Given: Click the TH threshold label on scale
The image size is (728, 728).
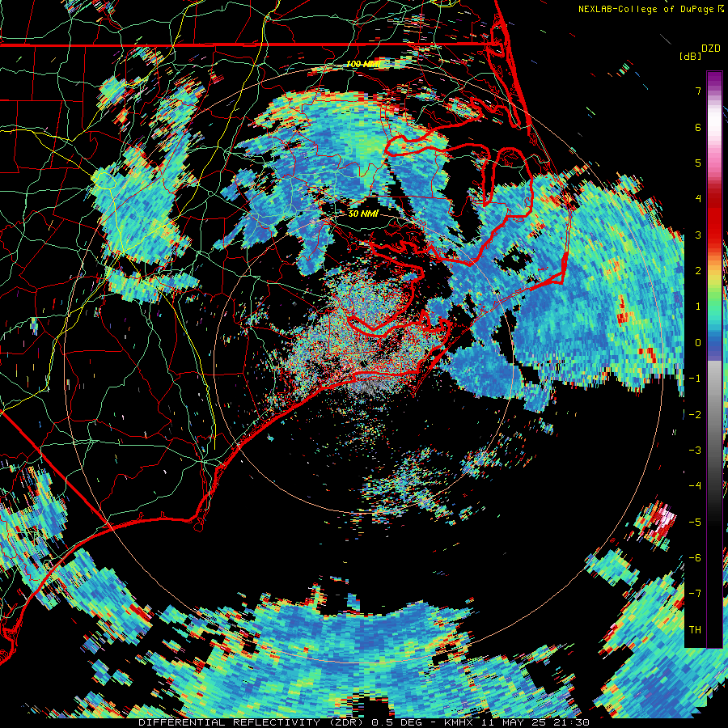Looking at the screenshot, I should (695, 630).
